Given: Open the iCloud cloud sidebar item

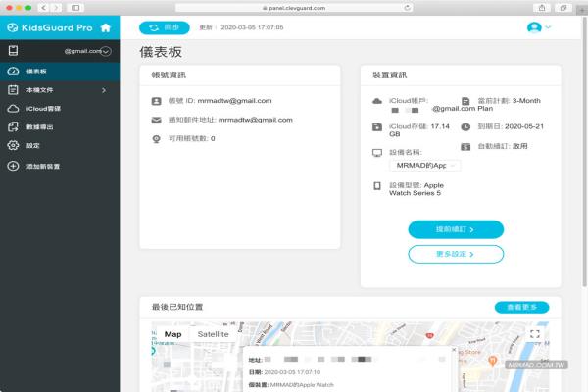Looking at the screenshot, I should (60, 109).
